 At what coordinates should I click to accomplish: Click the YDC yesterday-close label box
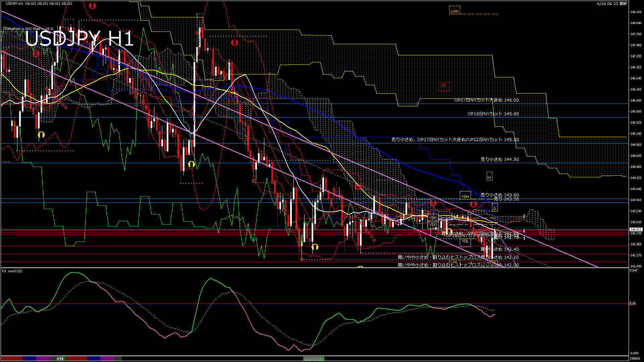pyautogui.click(x=433, y=218)
